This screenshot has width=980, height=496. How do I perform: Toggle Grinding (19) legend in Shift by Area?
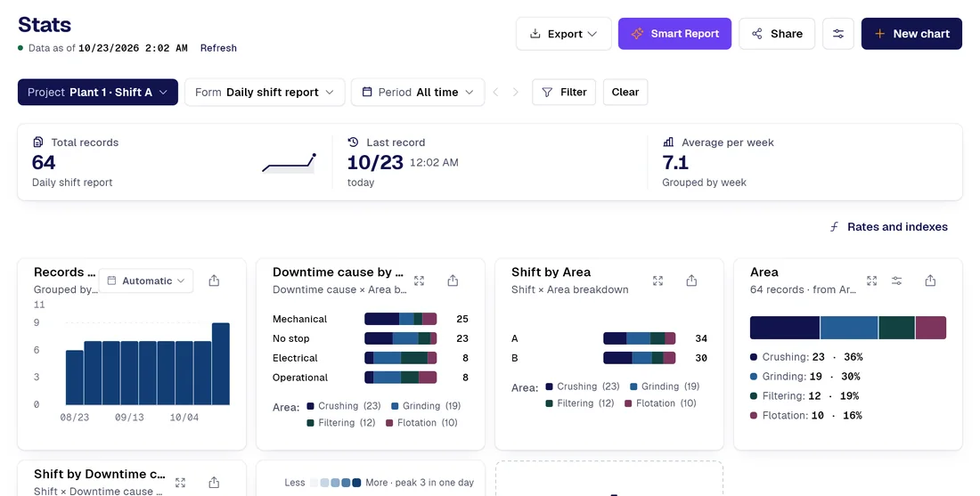pos(665,386)
